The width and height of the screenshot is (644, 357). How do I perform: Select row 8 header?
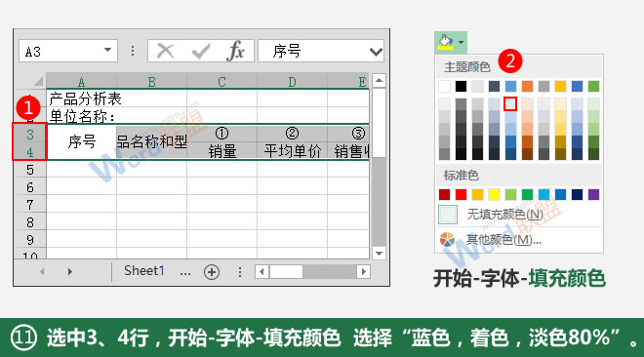click(x=30, y=222)
